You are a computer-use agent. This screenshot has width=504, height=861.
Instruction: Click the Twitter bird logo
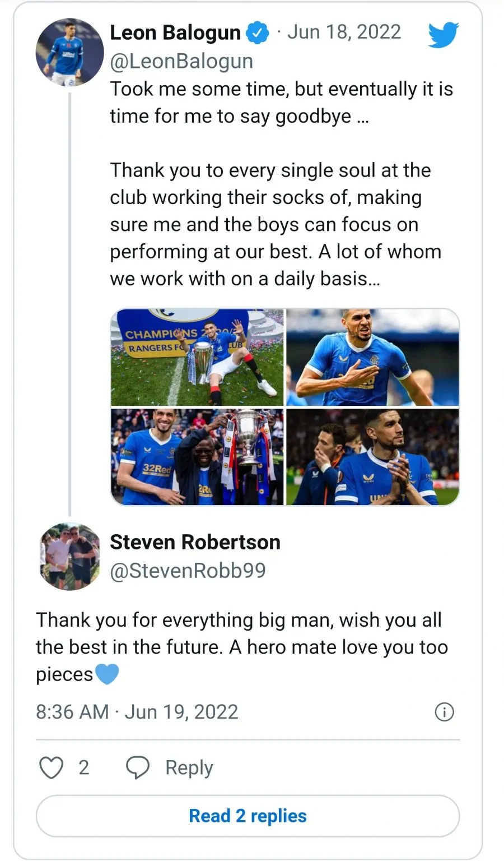443,35
